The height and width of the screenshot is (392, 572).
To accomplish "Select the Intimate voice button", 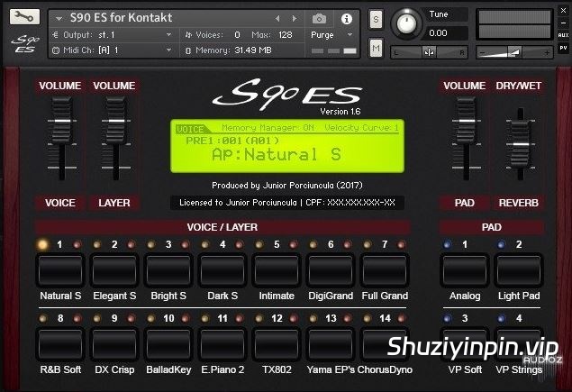I will pyautogui.click(x=277, y=270).
